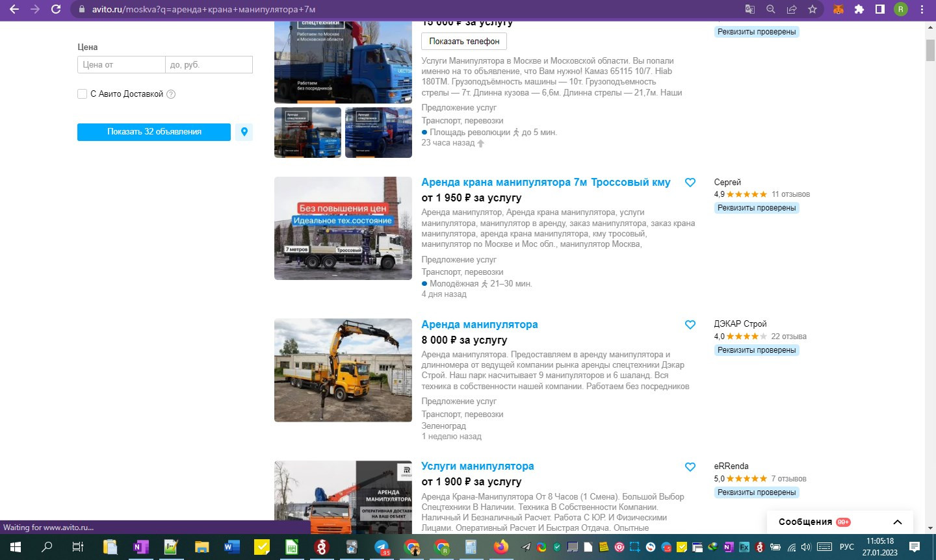The width and height of the screenshot is (936, 560).
Task: Open the 'Услуги манипулятора' listing title
Action: (478, 466)
